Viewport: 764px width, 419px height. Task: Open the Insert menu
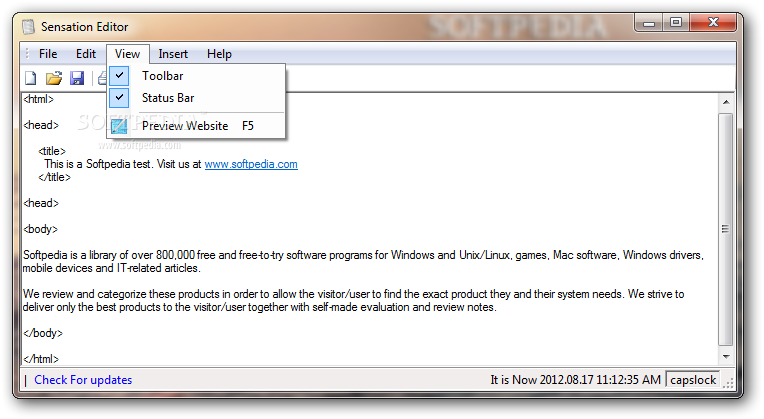pyautogui.click(x=173, y=54)
